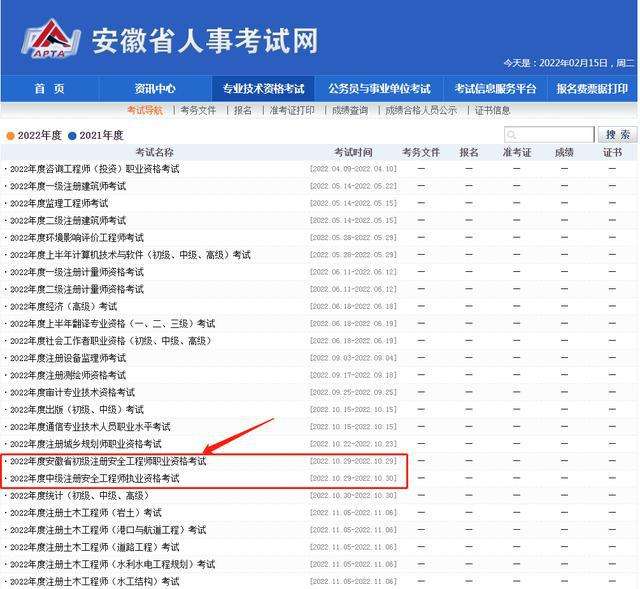The image size is (640, 589).
Task: Click the 证书信息 submenu link
Action: (492, 111)
